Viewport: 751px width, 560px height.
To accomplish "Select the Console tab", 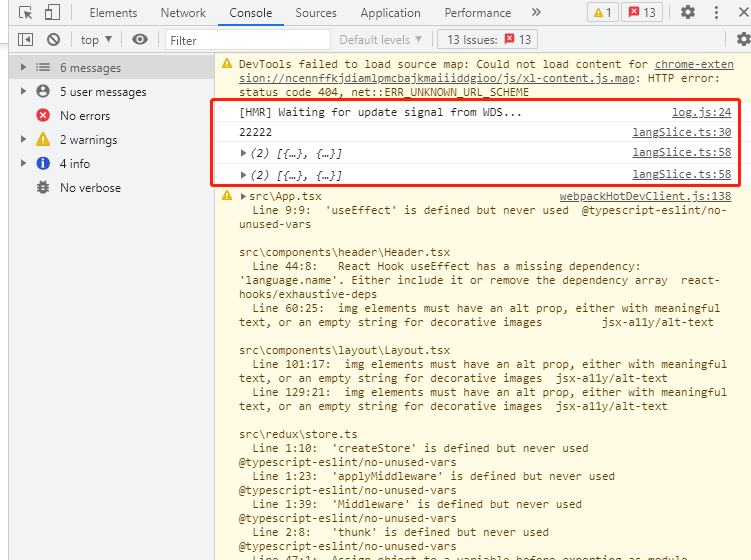I will point(250,13).
